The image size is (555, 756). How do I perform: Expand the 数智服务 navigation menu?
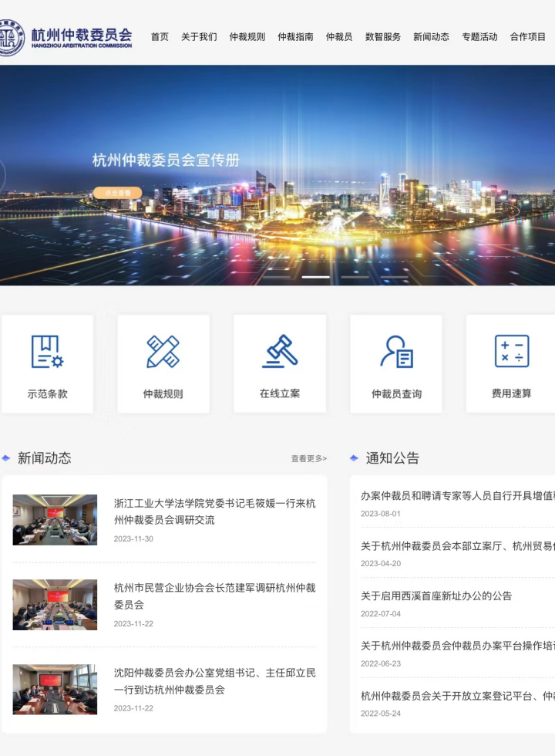click(x=383, y=37)
